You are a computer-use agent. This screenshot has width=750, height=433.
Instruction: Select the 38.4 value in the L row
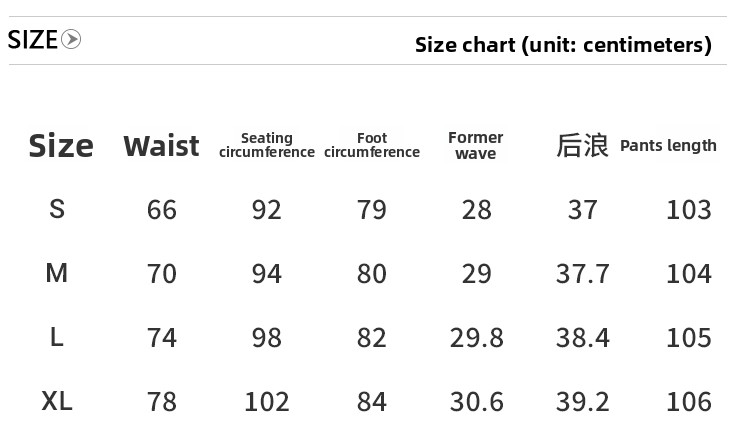(583, 338)
